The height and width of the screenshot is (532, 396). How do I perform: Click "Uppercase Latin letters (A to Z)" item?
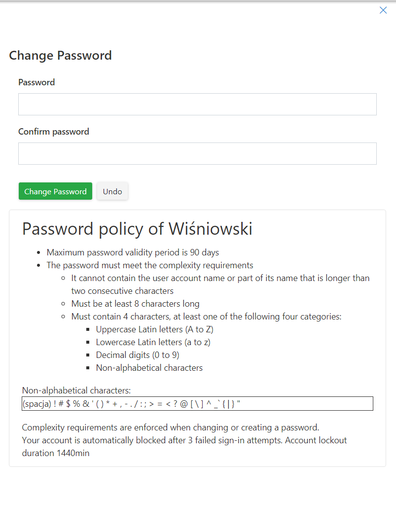tap(154, 329)
